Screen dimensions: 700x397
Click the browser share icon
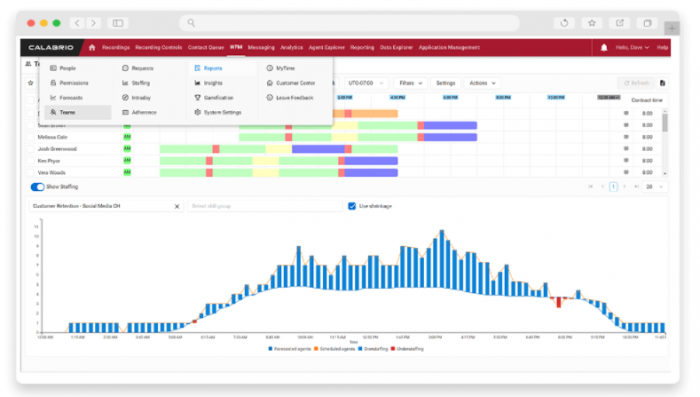click(620, 23)
